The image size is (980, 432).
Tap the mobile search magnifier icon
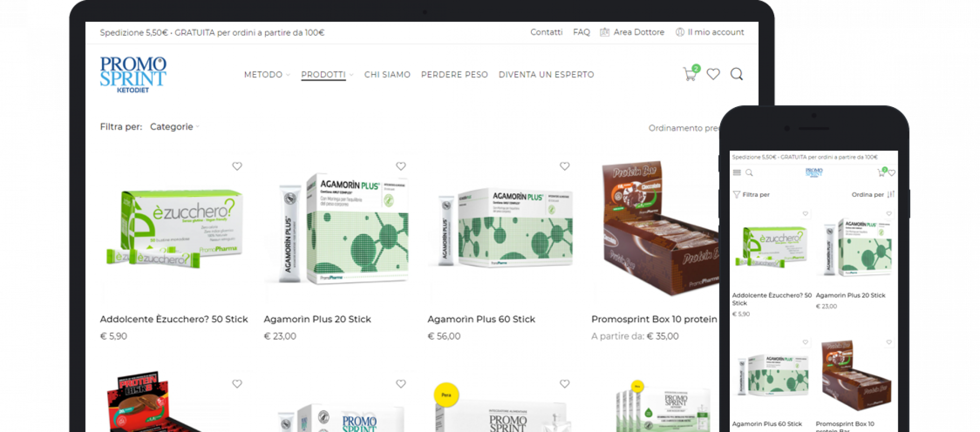(749, 173)
